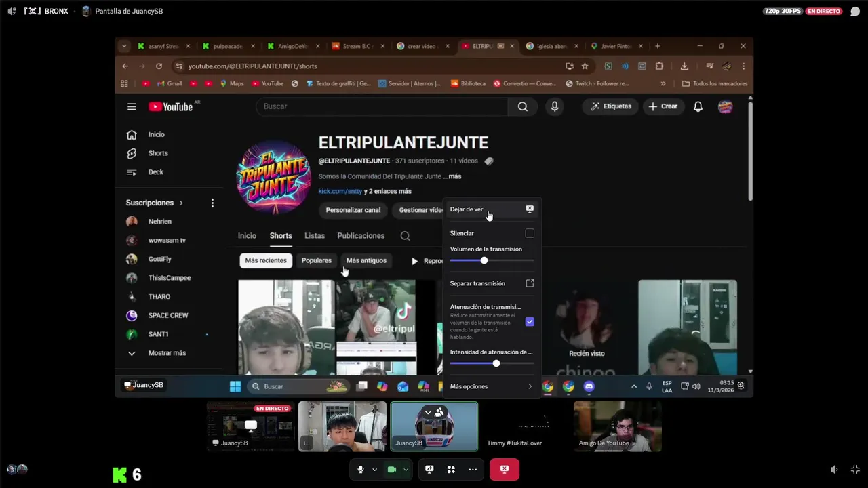868x488 pixels.
Task: Click the Etiquetas button
Action: coord(611,106)
